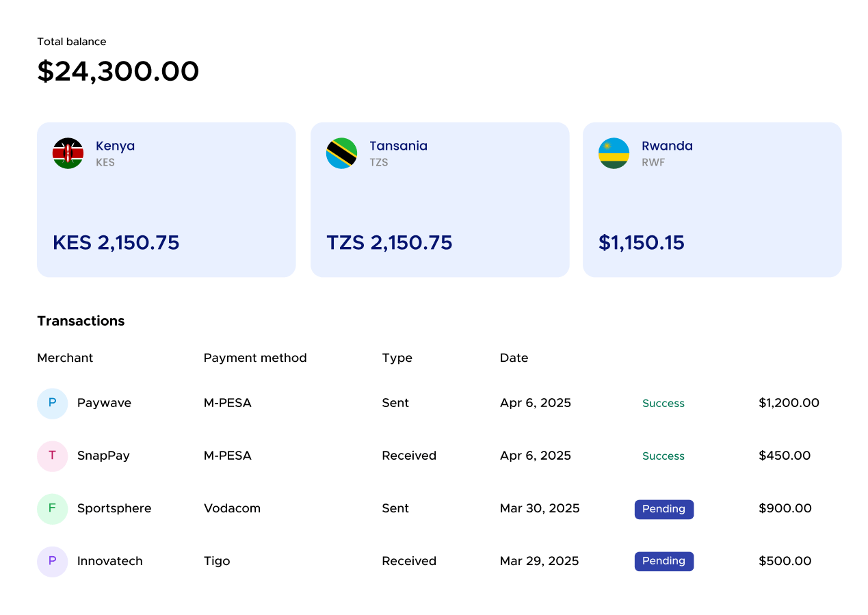Viewport: 868px width, 615px height.
Task: Select the Paywave merchant avatar
Action: [x=52, y=404]
